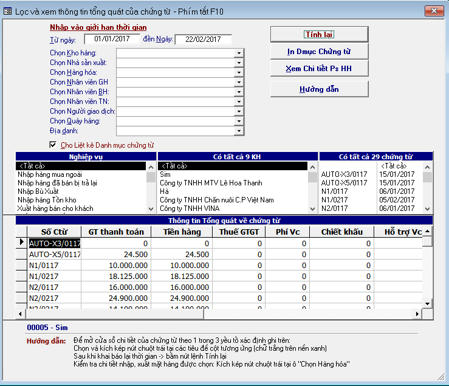Click row selector for AUTO-X3/0117
The height and width of the screenshot is (386, 449).
(x=22, y=243)
